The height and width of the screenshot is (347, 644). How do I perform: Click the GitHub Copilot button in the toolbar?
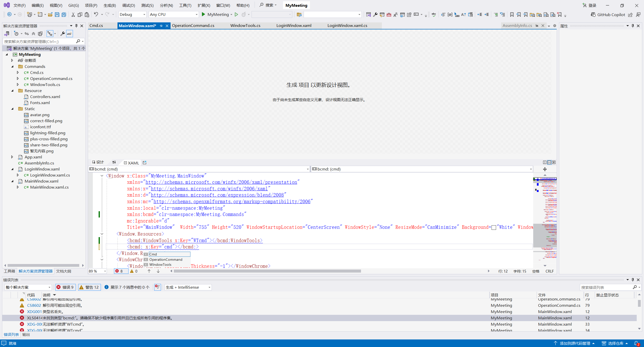608,15
